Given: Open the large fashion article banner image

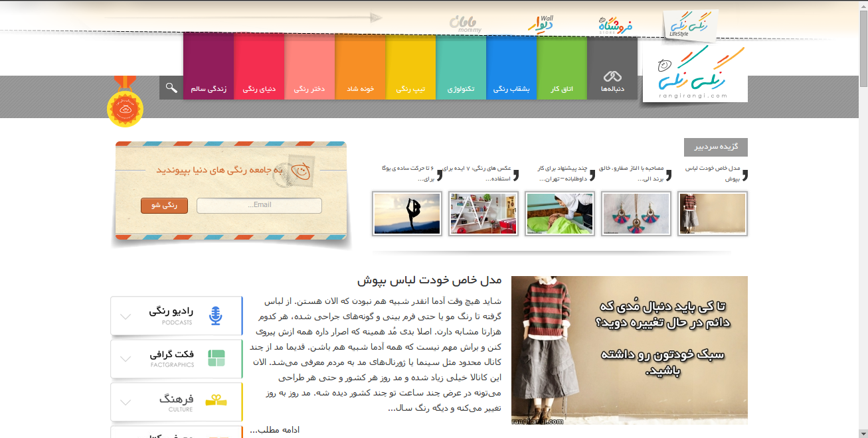Looking at the screenshot, I should [630, 350].
